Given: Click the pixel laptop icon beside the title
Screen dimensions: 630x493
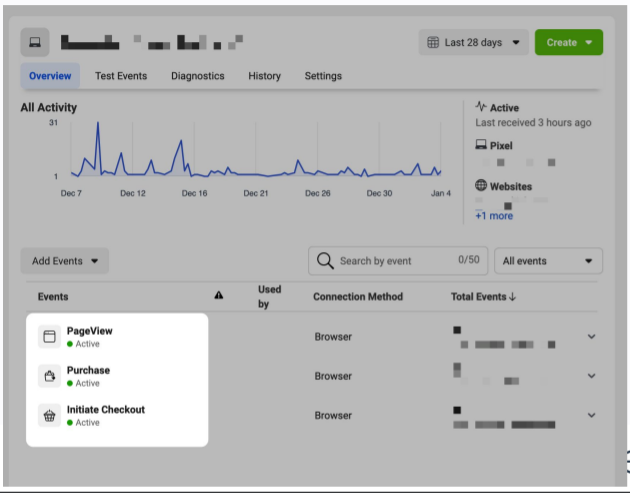Looking at the screenshot, I should [x=35, y=42].
